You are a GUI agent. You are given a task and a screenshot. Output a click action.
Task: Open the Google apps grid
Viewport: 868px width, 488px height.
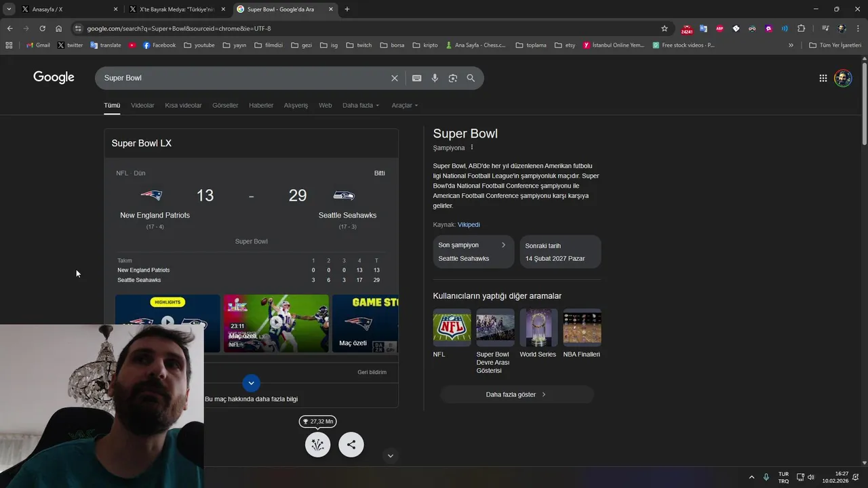pos(823,78)
